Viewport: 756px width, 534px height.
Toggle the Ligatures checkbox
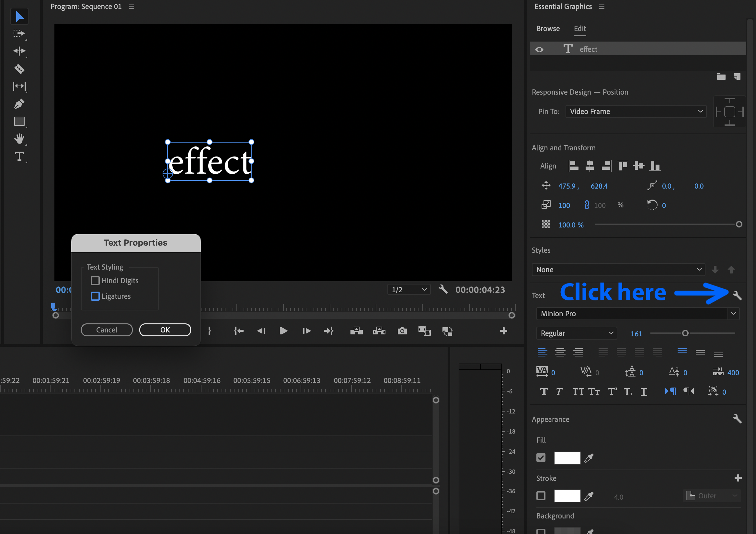coord(95,296)
